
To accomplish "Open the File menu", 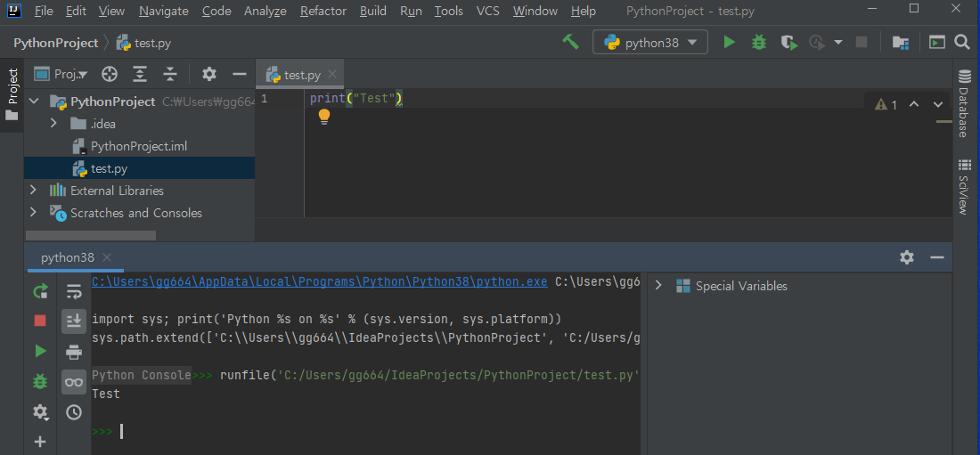I will click(x=44, y=11).
